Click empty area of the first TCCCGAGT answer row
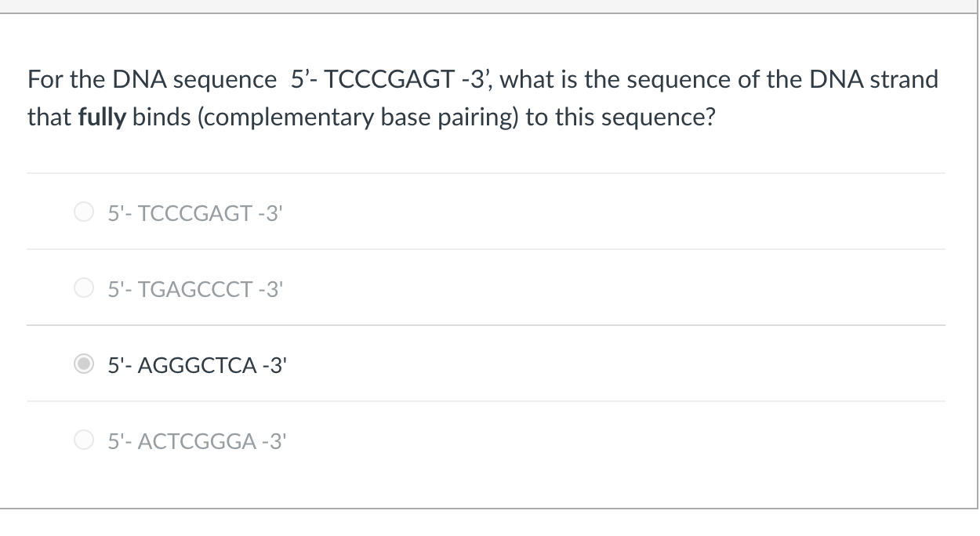The image size is (980, 536). pos(612,212)
